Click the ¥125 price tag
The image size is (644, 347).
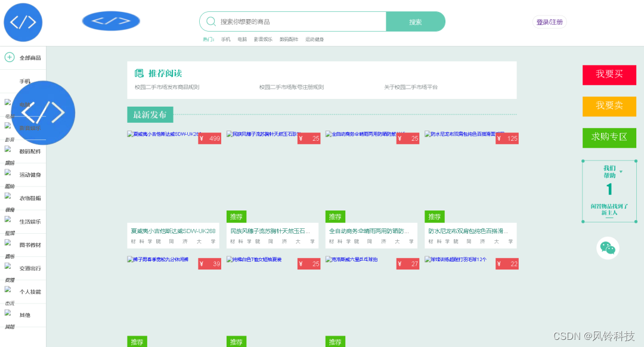click(507, 138)
